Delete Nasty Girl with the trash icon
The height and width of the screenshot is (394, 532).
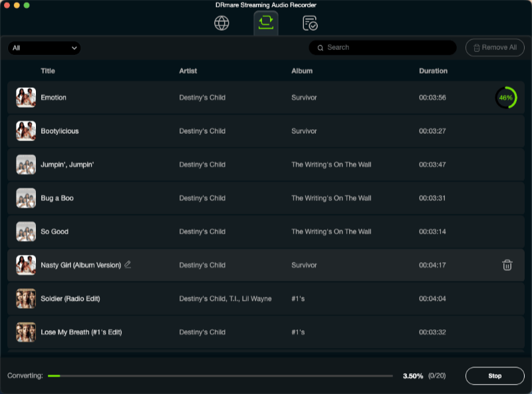pos(507,265)
